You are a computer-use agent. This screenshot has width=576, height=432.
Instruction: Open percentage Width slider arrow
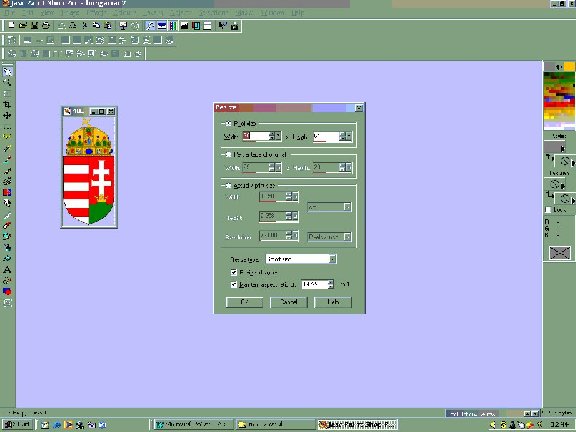point(278,168)
